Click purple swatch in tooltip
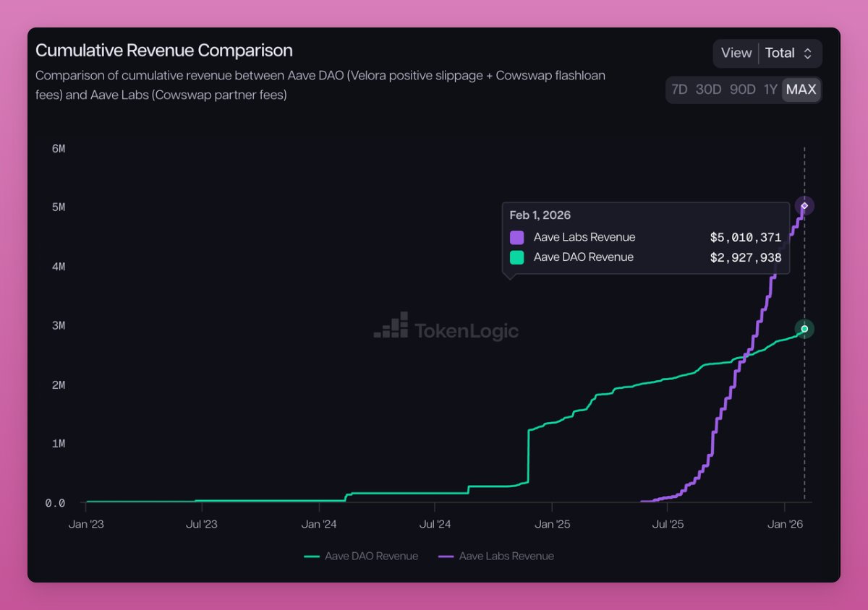This screenshot has width=868, height=610. [x=516, y=237]
